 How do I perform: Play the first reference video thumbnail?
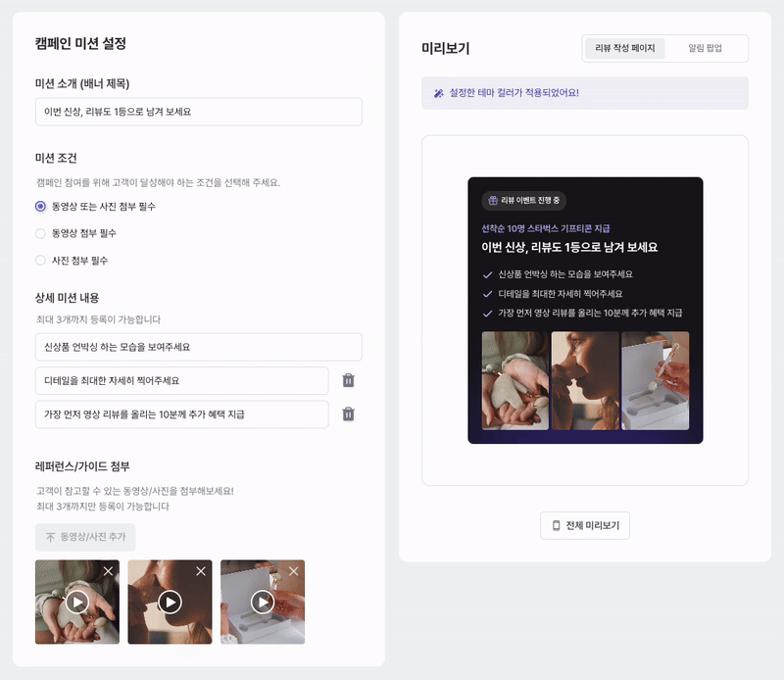[77, 602]
